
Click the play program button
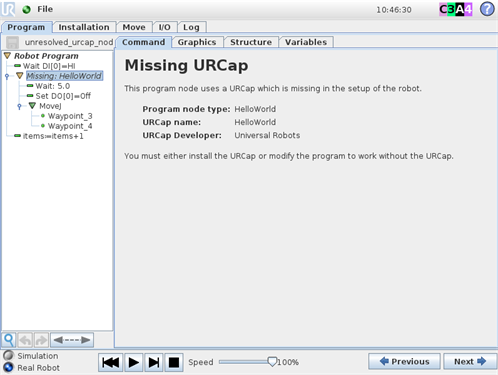pyautogui.click(x=133, y=362)
